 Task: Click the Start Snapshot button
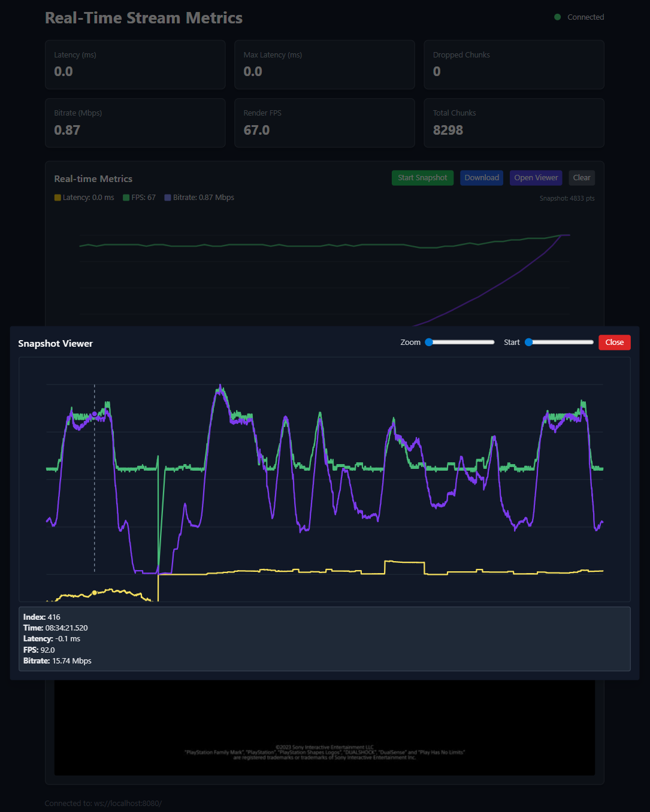click(422, 178)
